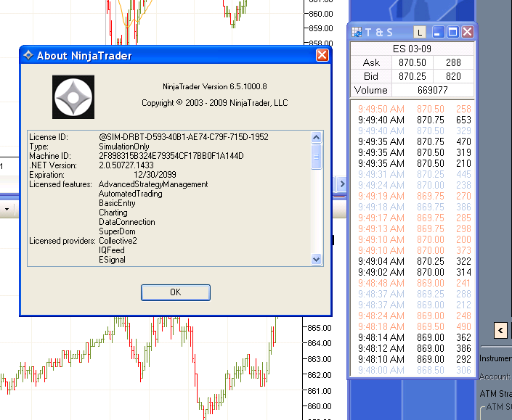The height and width of the screenshot is (420, 512).
Task: Minimize the T & S window
Action: [438, 32]
